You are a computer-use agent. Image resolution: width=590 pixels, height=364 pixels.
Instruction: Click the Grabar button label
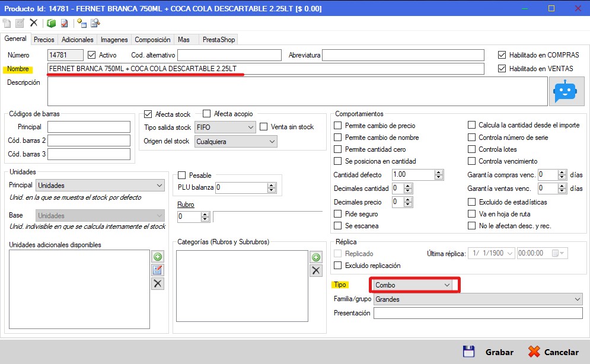click(x=499, y=352)
